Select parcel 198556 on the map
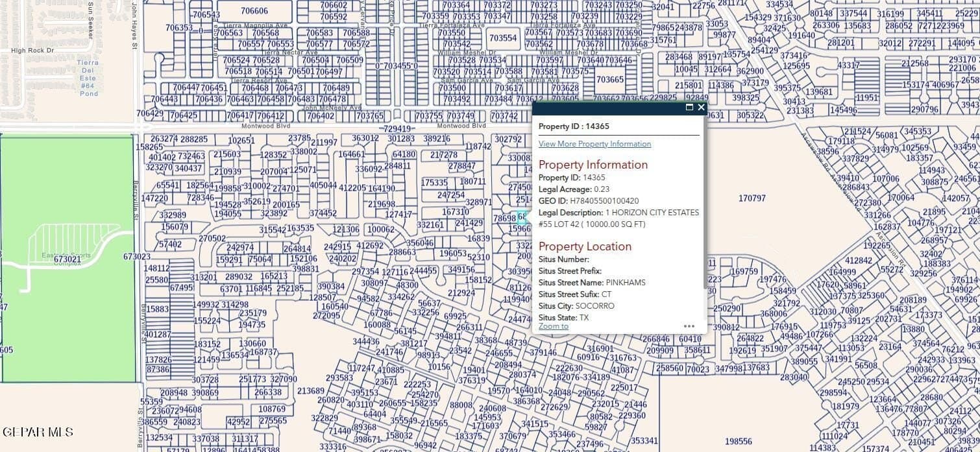The height and width of the screenshot is (452, 980). pos(739,442)
